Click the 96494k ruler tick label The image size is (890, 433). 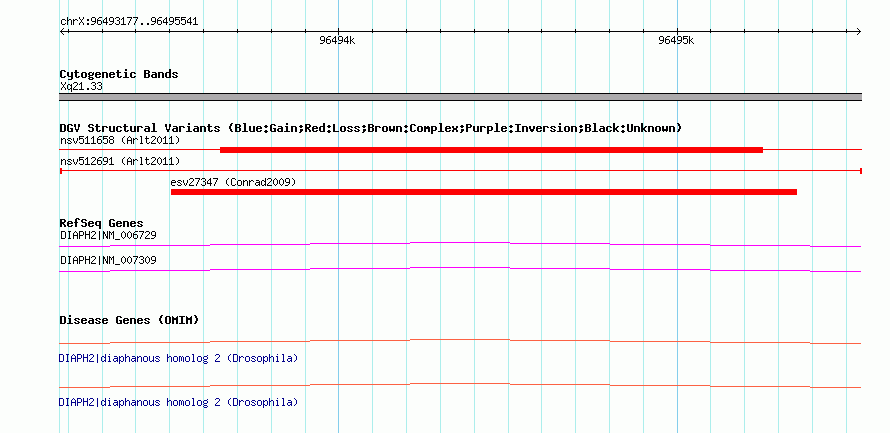click(x=337, y=40)
